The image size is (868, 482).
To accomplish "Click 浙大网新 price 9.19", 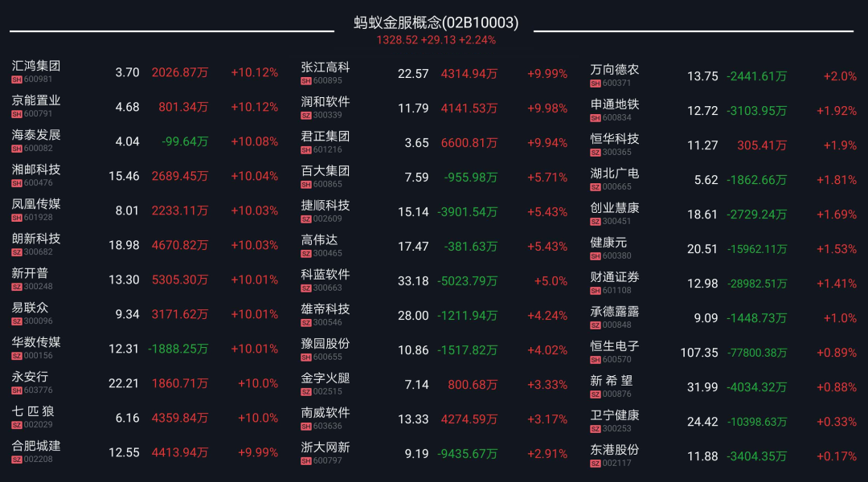I will point(417,454).
